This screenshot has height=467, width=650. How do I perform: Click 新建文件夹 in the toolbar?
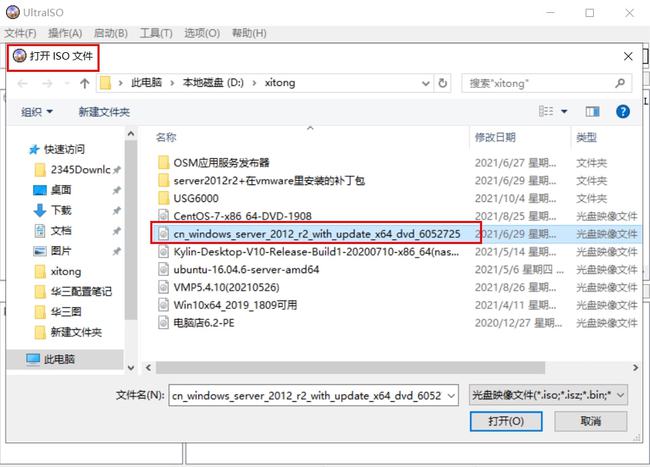104,112
